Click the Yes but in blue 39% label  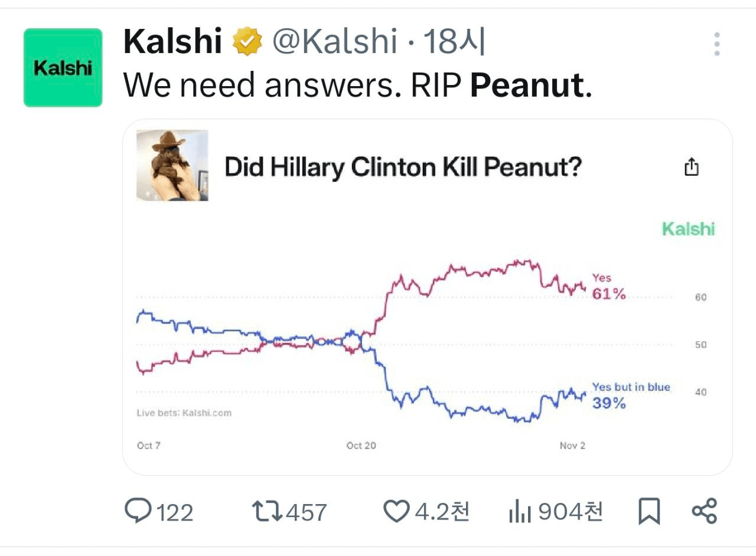pos(630,395)
